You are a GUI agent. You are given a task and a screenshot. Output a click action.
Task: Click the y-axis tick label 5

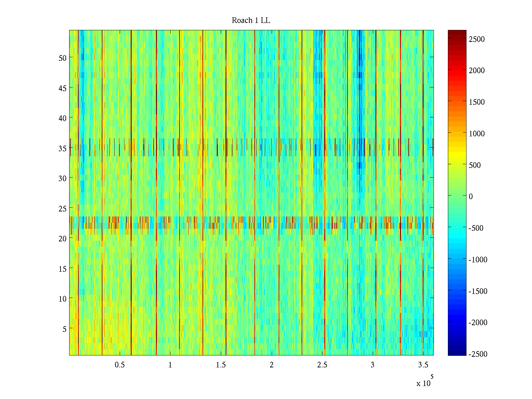tap(65, 329)
